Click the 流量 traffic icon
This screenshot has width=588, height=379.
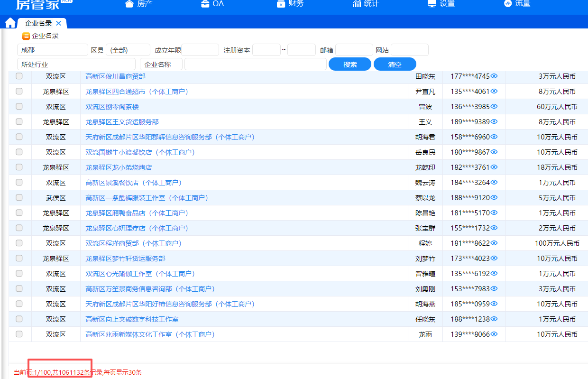[x=508, y=4]
